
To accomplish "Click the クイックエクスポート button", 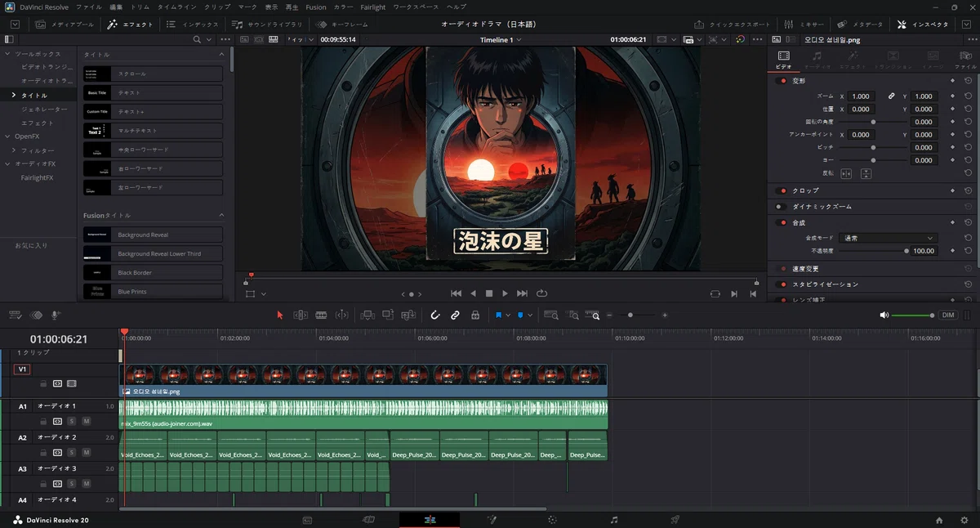I will (x=733, y=25).
